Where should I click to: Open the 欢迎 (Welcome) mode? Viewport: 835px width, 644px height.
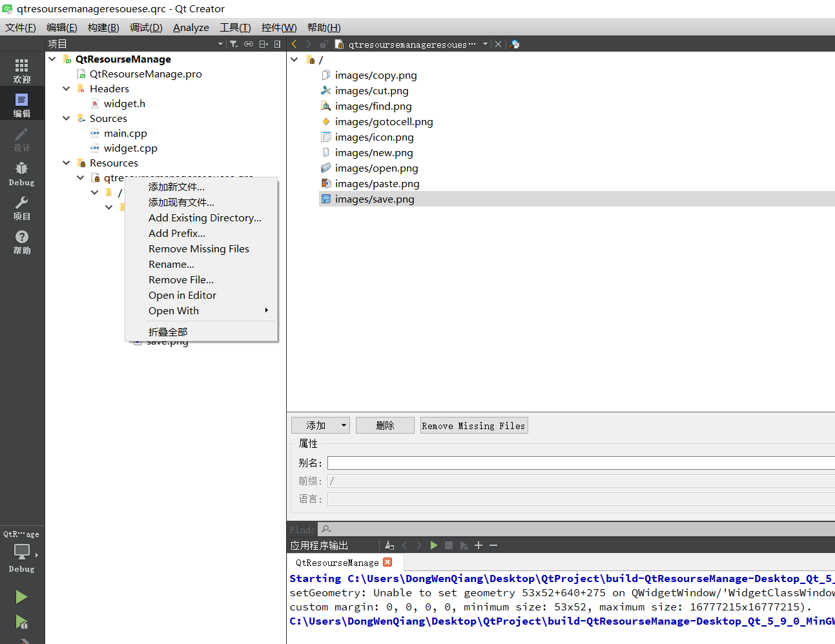pos(22,71)
